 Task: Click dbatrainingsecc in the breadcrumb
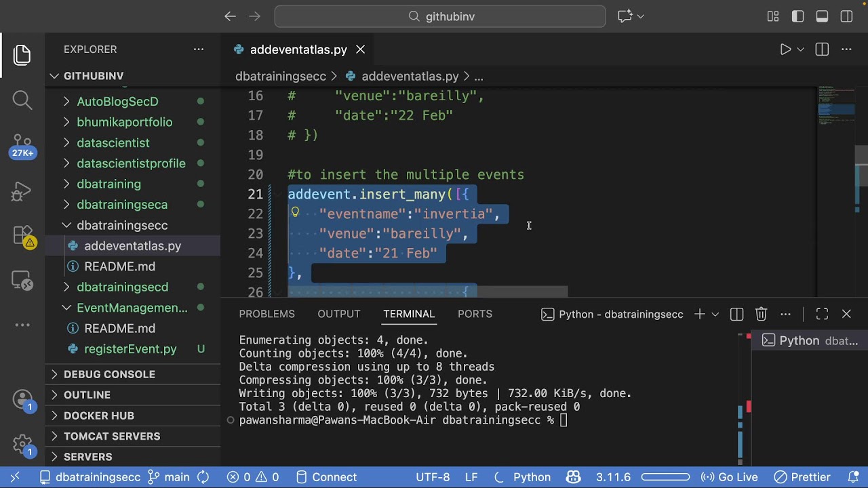[281, 77]
